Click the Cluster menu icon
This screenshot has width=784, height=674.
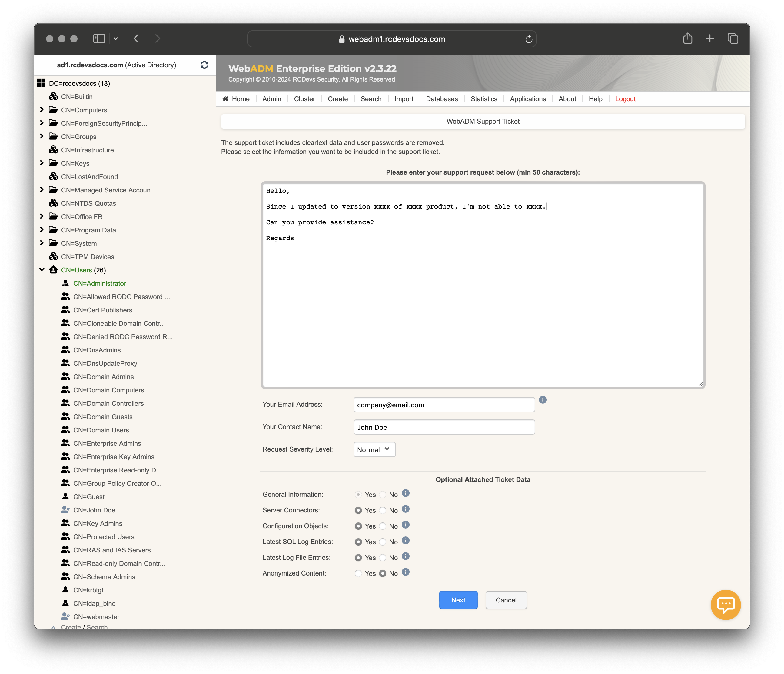click(304, 99)
